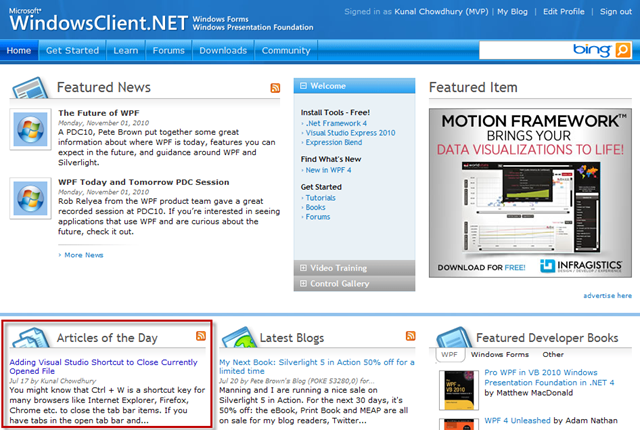Click the WindowsClient.NET site logo
The width and height of the screenshot is (640, 430).
coord(98,20)
